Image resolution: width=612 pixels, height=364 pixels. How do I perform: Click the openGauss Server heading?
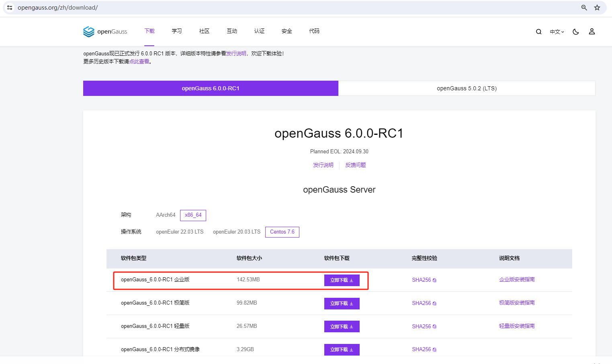(339, 189)
